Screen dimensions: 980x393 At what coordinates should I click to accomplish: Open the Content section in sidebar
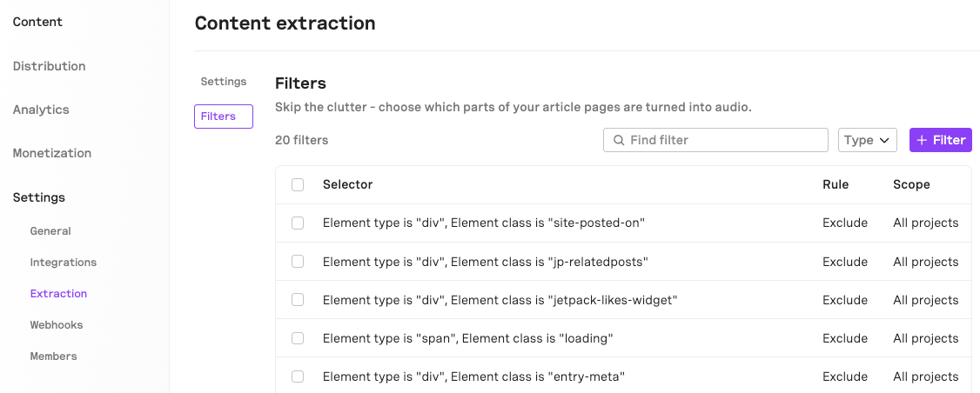click(x=37, y=22)
